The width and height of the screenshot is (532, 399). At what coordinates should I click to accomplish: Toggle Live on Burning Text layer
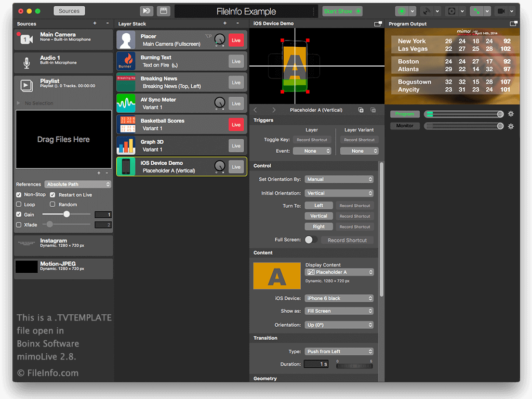(x=236, y=61)
